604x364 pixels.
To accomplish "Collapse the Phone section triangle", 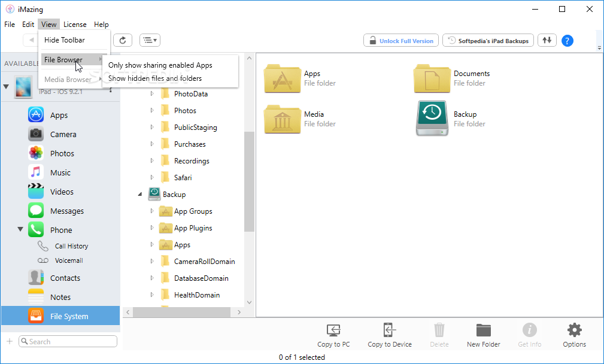I will pyautogui.click(x=20, y=229).
